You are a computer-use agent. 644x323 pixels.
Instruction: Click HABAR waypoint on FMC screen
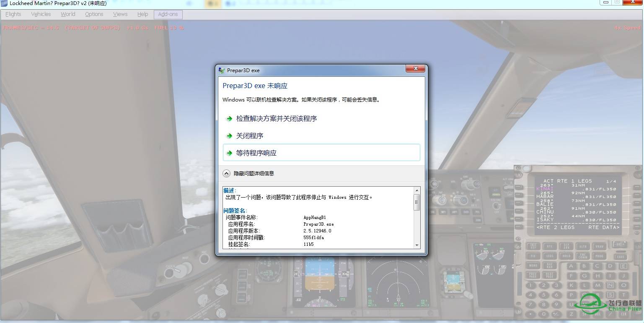[x=545, y=196]
